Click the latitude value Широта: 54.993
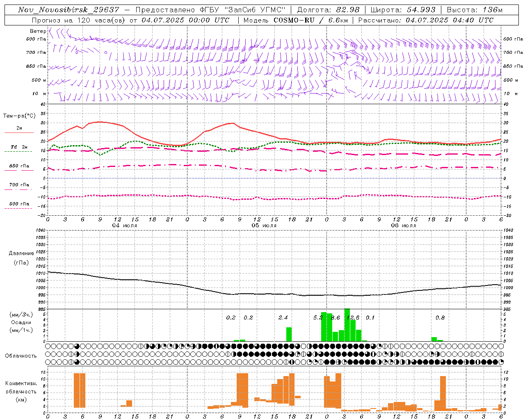This screenshot has width=525, height=420. (x=403, y=10)
